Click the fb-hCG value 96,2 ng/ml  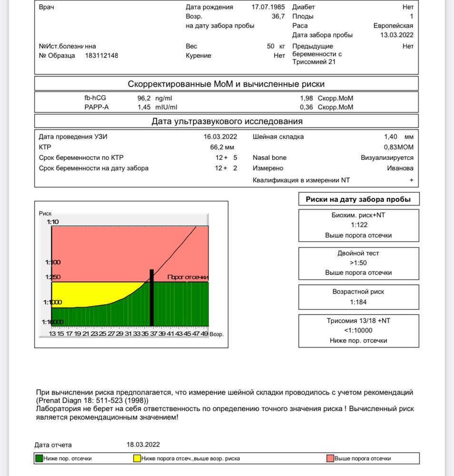[x=150, y=99]
